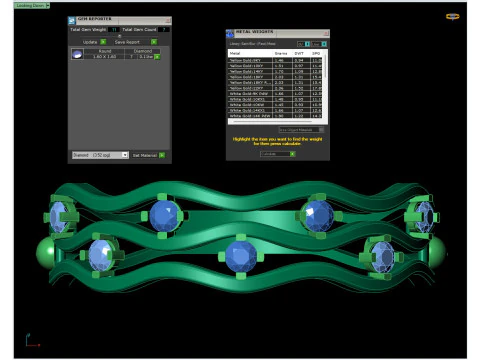Toggle the second teal library option

(x=324, y=44)
